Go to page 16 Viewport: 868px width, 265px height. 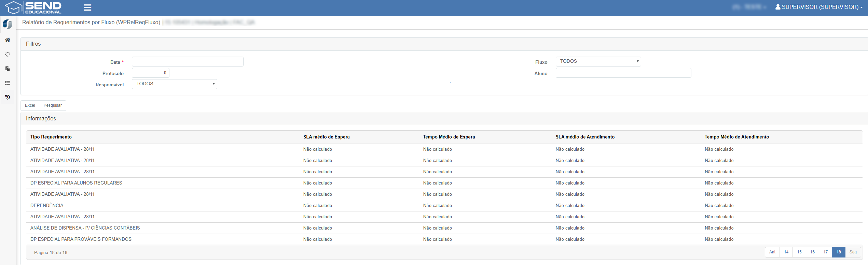coord(813,252)
